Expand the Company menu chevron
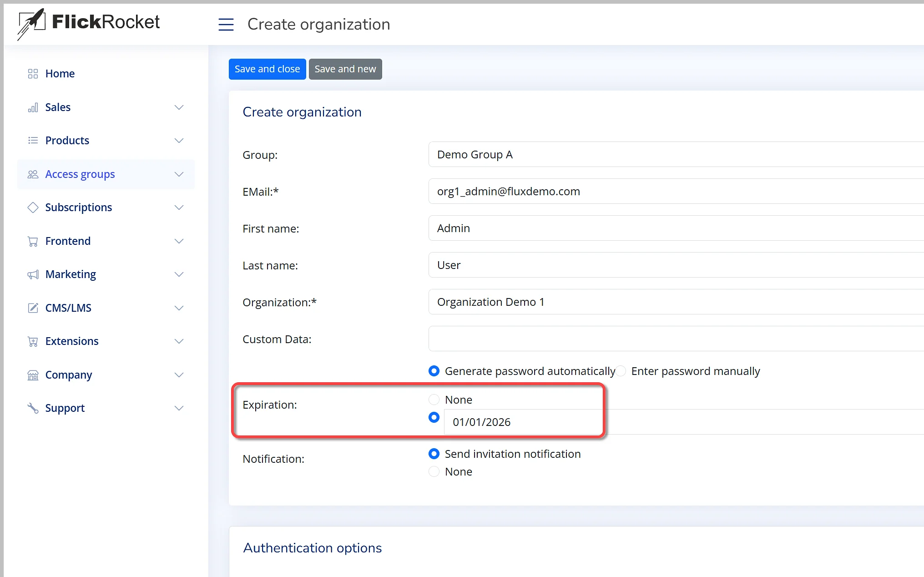 coord(179,375)
